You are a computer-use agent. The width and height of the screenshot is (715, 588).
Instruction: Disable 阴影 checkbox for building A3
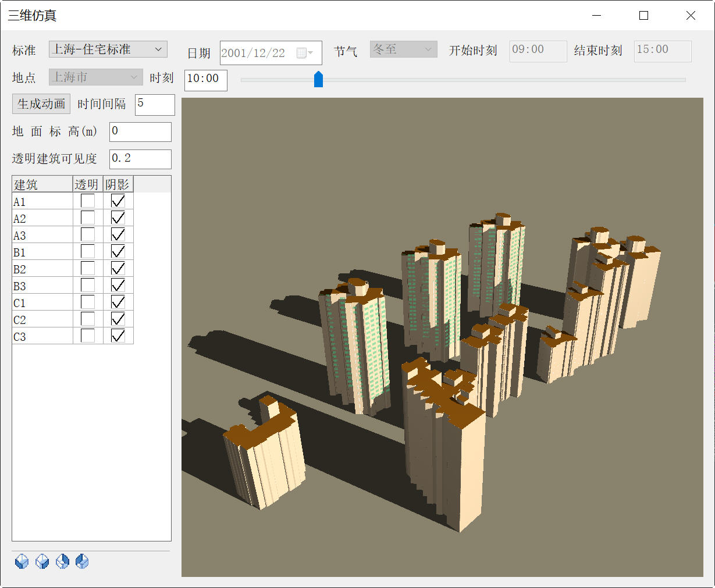(x=118, y=235)
